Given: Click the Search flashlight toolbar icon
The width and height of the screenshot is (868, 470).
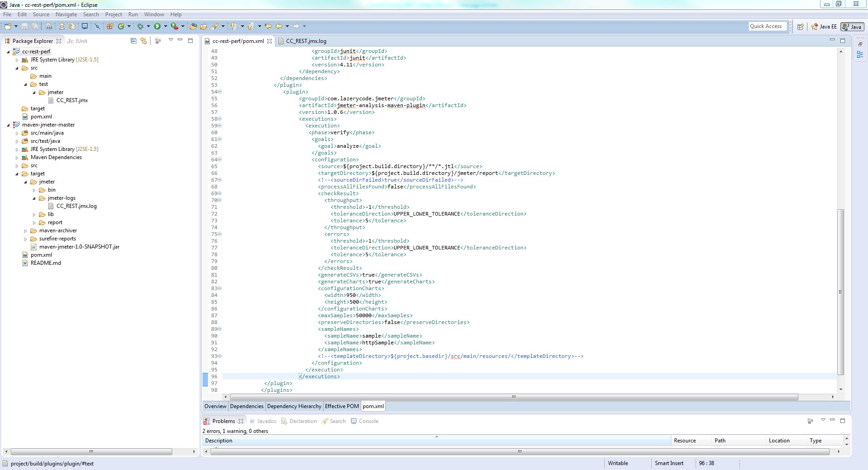Looking at the screenshot, I should click(215, 27).
